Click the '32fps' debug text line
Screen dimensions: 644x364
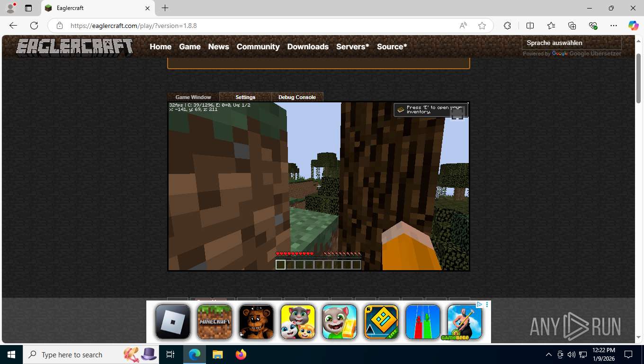(x=209, y=105)
